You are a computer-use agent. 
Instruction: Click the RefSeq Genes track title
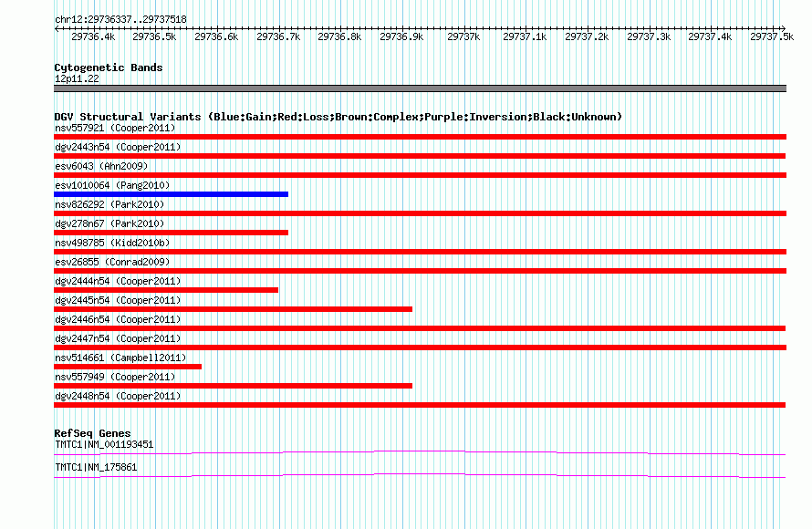point(92,433)
